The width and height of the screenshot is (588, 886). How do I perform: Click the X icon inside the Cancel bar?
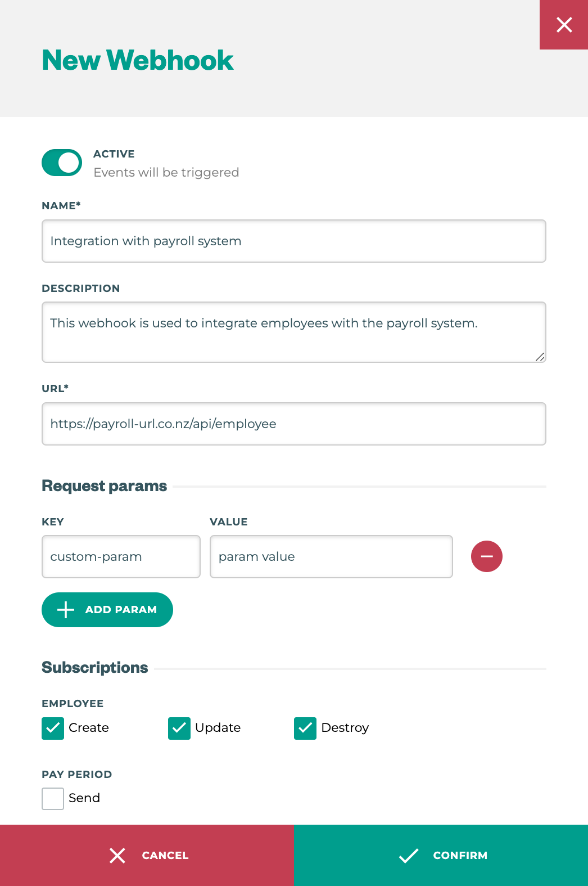[x=117, y=855]
